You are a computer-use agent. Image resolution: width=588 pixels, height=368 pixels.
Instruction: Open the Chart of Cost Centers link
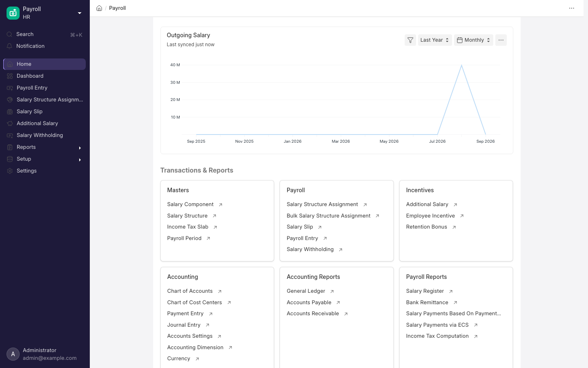194,303
